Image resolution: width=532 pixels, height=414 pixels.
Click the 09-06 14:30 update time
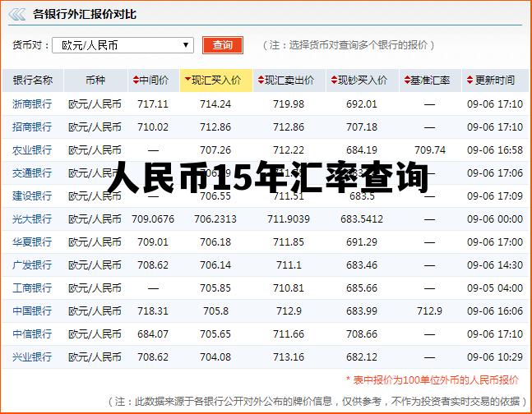point(495,264)
